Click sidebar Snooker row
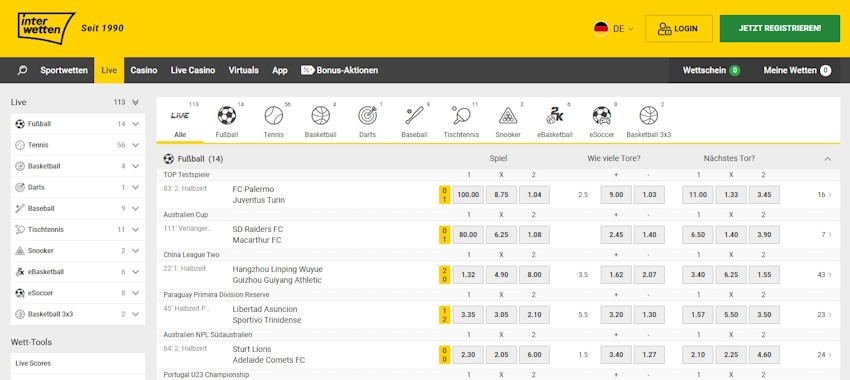This screenshot has width=850, height=380. [x=78, y=250]
